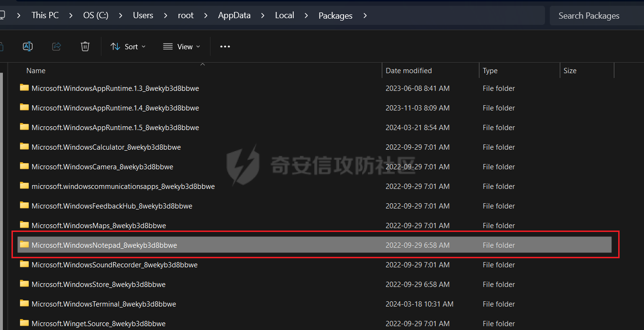Screen dimensions: 644x330
Task: Open the See more ellipsis menu
Action: tap(225, 46)
